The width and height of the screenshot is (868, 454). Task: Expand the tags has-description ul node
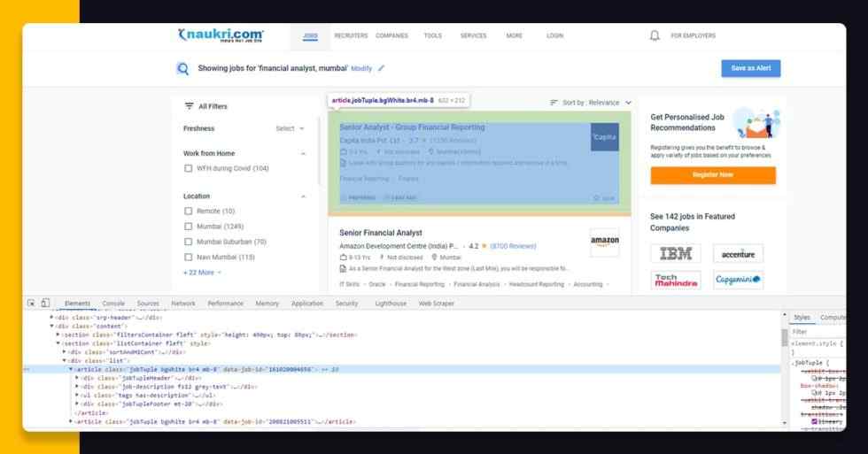pos(76,396)
